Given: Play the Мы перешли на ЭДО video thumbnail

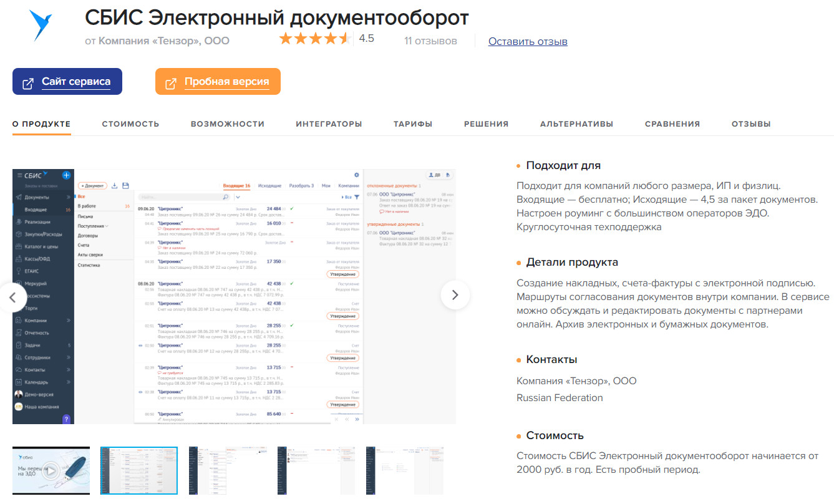Looking at the screenshot, I should (x=51, y=470).
